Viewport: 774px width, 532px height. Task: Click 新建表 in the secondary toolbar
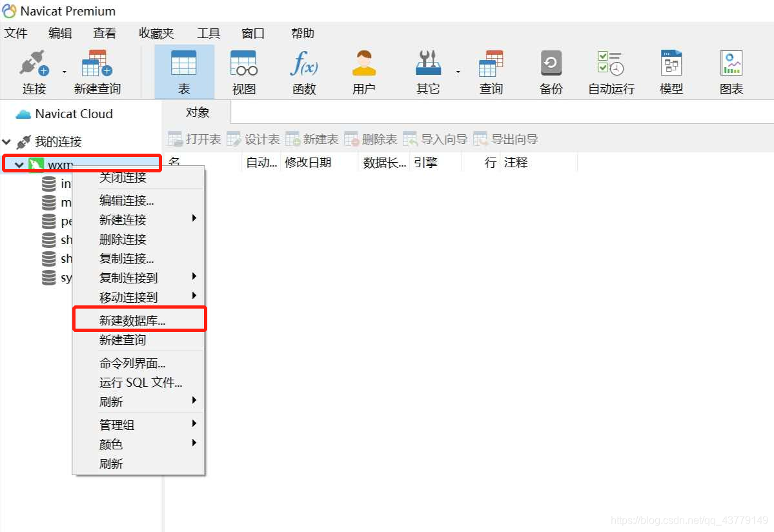click(312, 138)
